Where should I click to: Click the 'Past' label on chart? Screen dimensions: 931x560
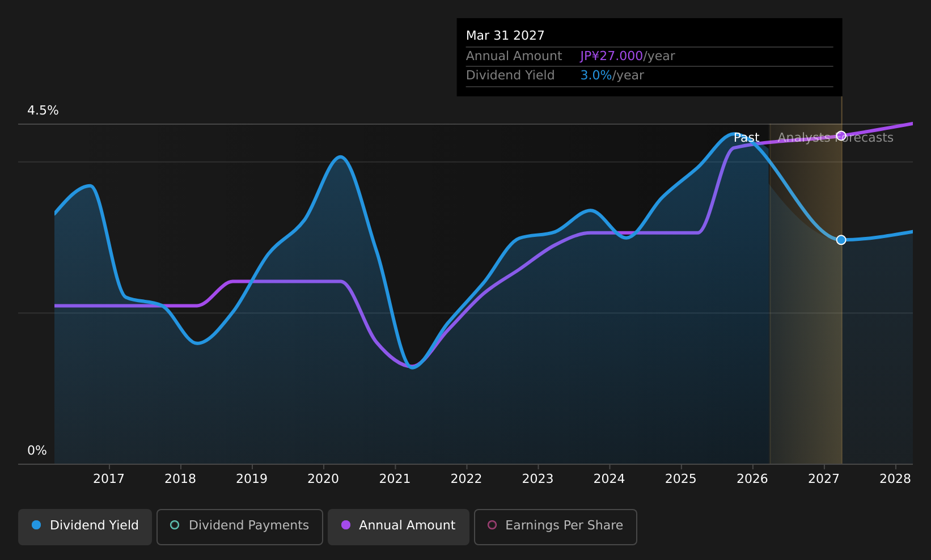(x=746, y=138)
